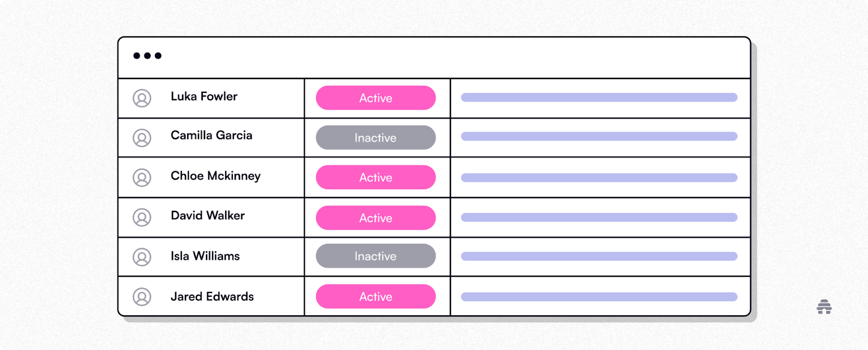Click the purple bar in David Walker's row
This screenshot has width=868, height=350.
pos(599,218)
